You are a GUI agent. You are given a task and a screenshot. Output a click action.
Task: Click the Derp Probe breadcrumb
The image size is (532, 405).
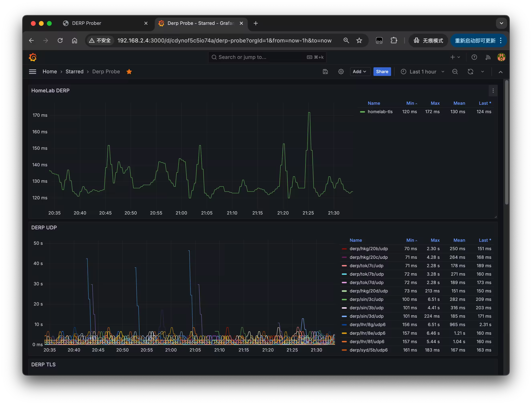pos(106,72)
